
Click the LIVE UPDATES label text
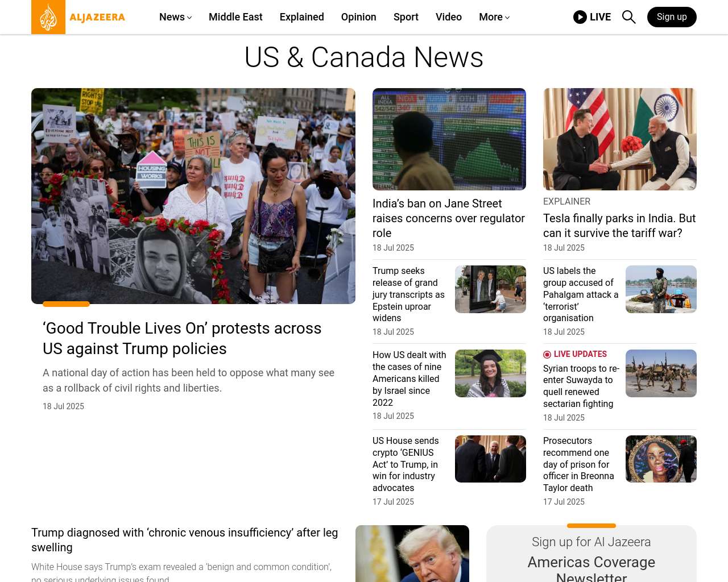point(580,354)
